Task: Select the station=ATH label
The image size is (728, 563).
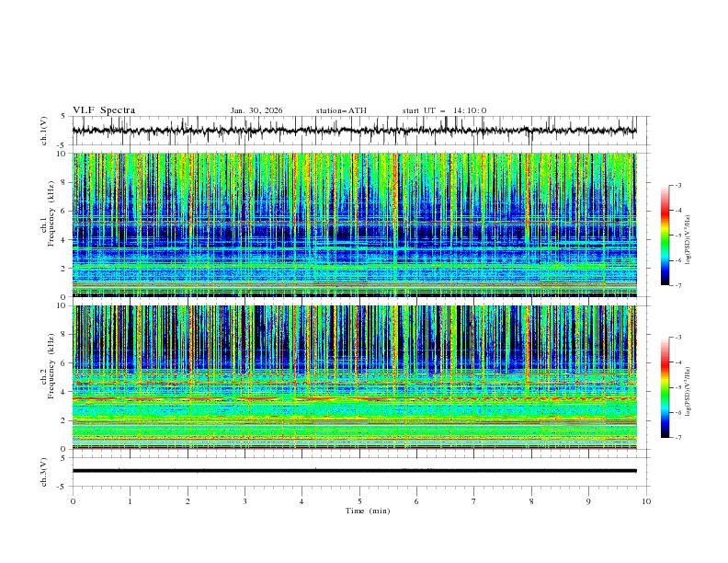Action: click(x=341, y=110)
